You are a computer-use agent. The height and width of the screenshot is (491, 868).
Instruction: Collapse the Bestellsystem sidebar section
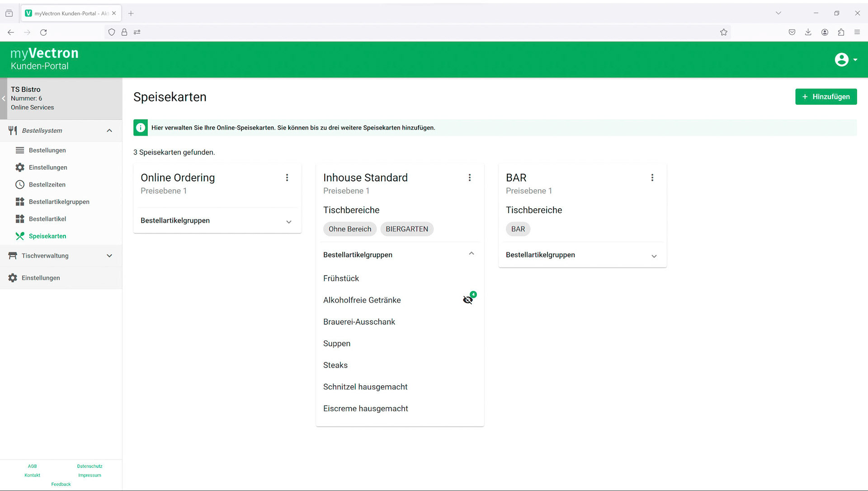click(109, 131)
